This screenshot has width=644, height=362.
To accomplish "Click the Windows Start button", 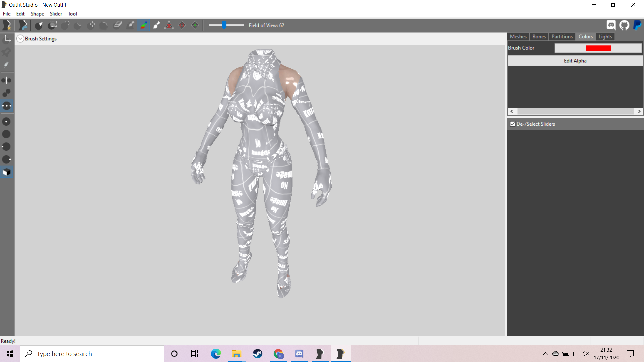I will pyautogui.click(x=10, y=354).
